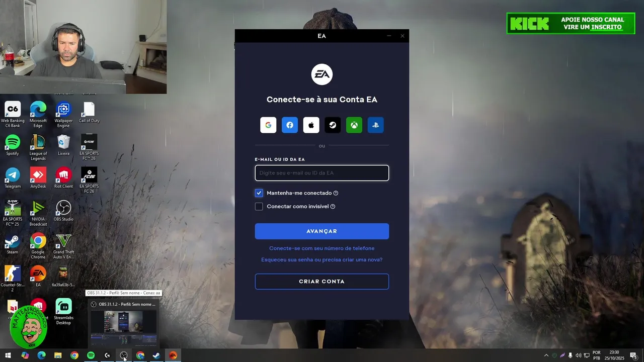Select the Counter-Strike 2 desktop icon
The height and width of the screenshot is (362, 644).
pyautogui.click(x=13, y=279)
